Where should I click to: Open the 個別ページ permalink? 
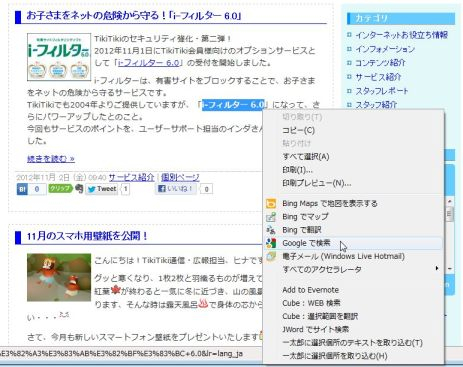(180, 177)
